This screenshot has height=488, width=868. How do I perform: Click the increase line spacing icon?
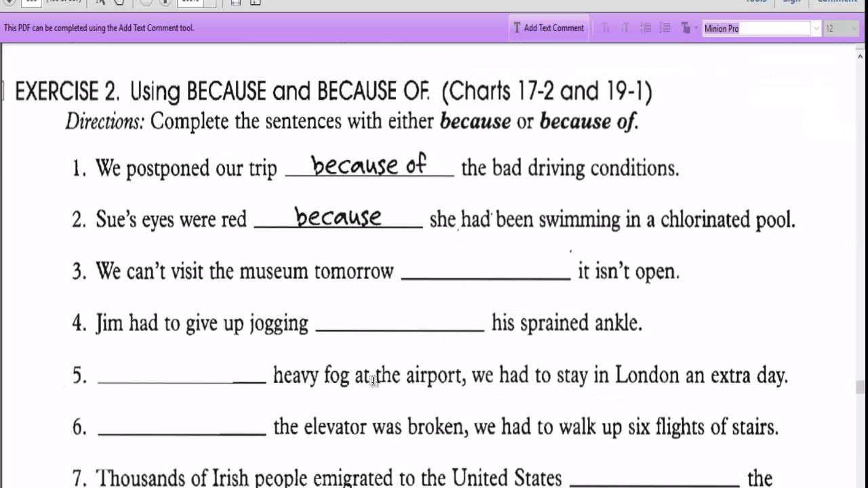pyautogui.click(x=665, y=28)
